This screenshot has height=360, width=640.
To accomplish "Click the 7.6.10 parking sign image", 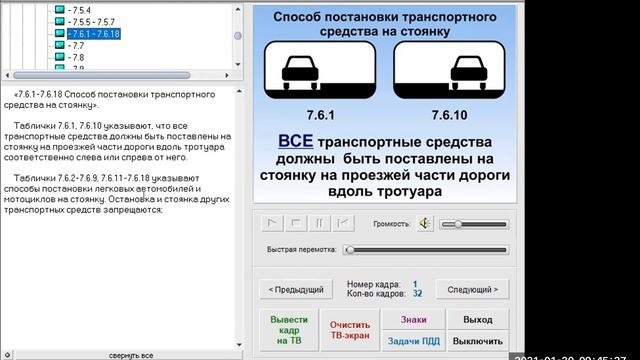I will 449,70.
